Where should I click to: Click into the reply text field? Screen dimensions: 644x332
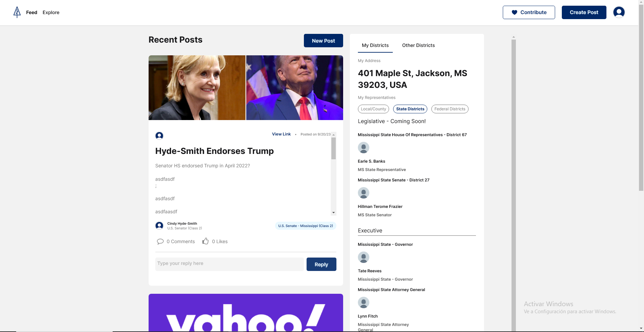tap(229, 264)
